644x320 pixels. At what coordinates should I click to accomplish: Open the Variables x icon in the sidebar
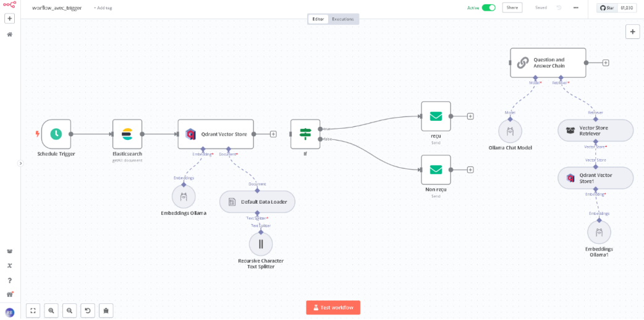(x=10, y=266)
